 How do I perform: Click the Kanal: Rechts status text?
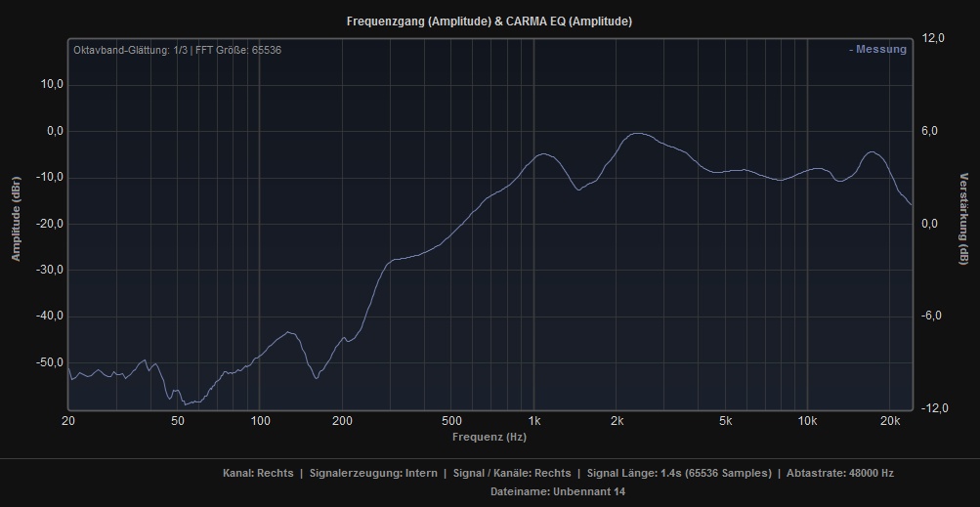[258, 473]
